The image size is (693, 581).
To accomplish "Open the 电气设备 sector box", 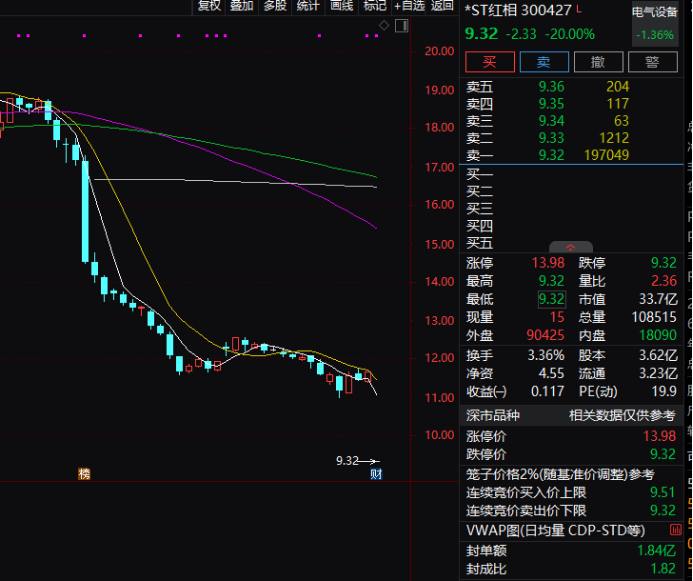I will pos(655,24).
